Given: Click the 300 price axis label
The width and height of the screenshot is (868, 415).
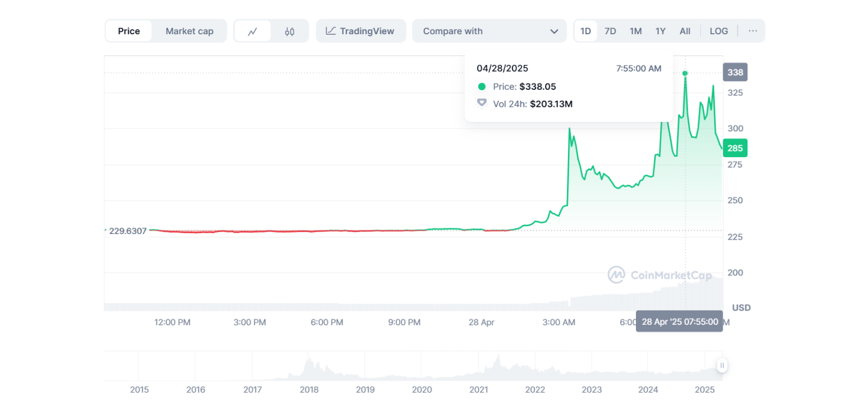Looking at the screenshot, I should pyautogui.click(x=735, y=129).
